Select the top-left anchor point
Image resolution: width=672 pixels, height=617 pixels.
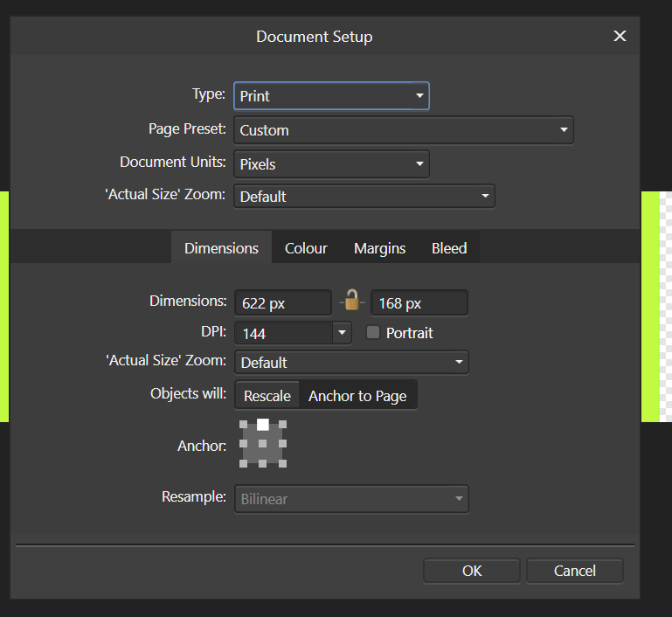tap(243, 425)
